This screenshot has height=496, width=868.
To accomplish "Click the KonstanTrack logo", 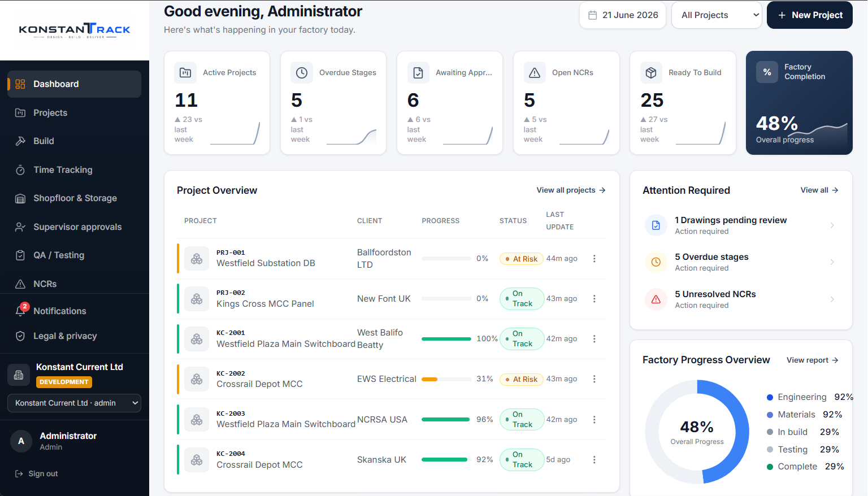I will 75,30.
